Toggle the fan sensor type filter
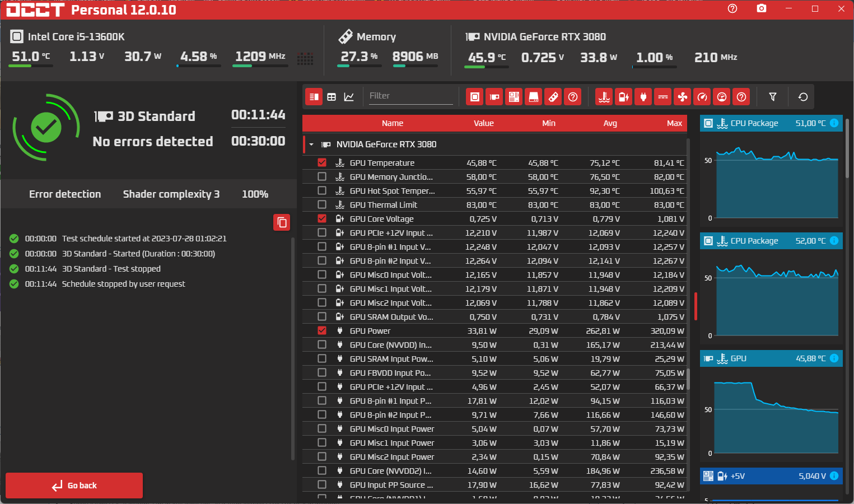The image size is (854, 504). 683,97
